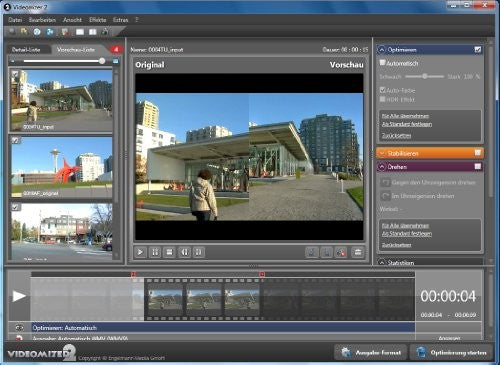
Task: Click the blue round disc icon in the toolbar
Action: (37, 32)
